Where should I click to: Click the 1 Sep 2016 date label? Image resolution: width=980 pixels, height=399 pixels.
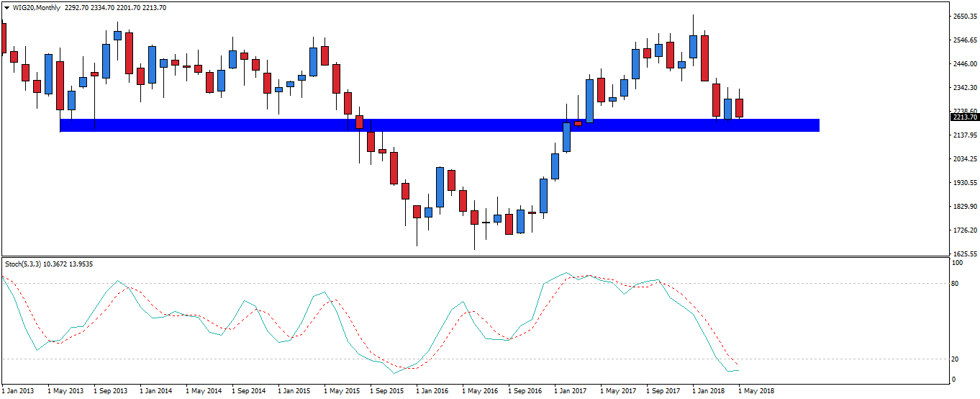tap(526, 391)
